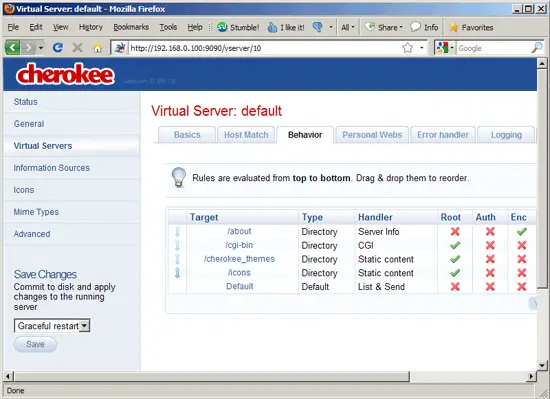Open the Share toolbar dropdown
This screenshot has height=399, width=550.
coord(384,27)
